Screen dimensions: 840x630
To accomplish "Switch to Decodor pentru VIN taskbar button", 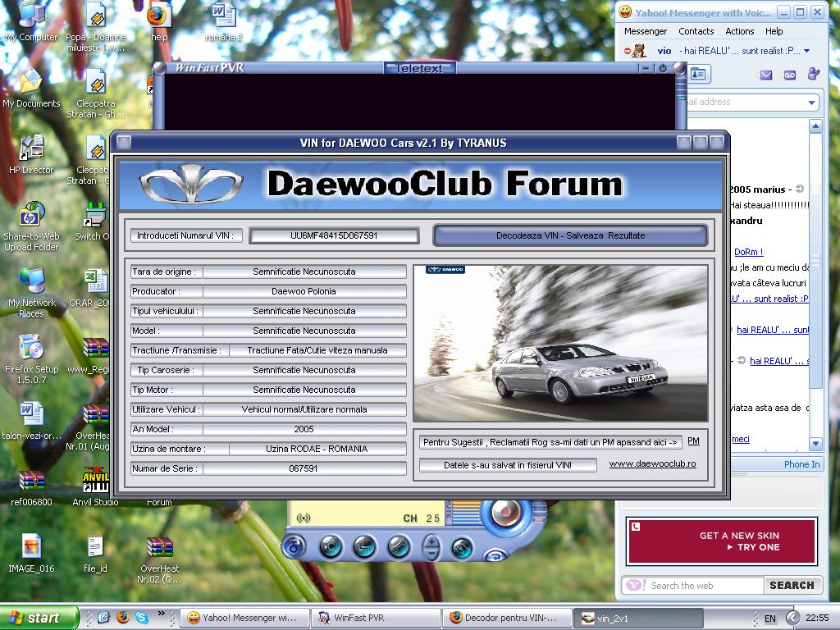I will pyautogui.click(x=507, y=618).
